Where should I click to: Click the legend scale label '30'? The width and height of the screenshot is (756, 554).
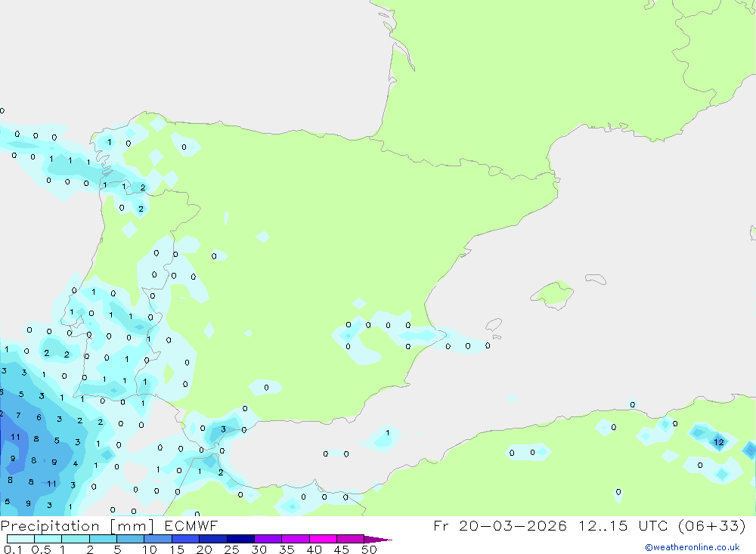point(259,549)
